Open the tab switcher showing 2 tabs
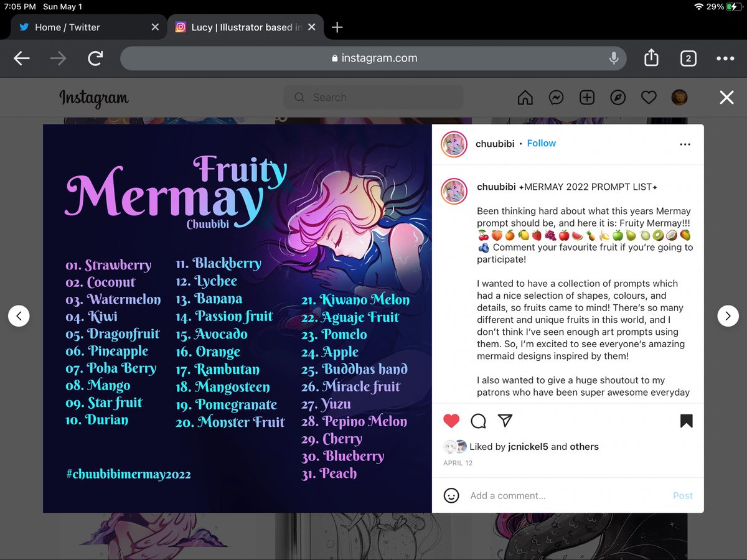Image resolution: width=747 pixels, height=560 pixels. 688,58
